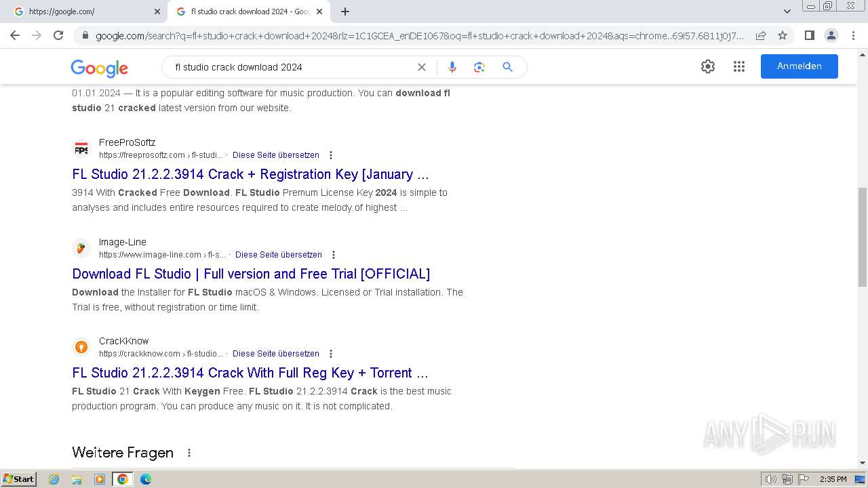Click the Image-Line site favicon
868x488 pixels.
tap(81, 248)
